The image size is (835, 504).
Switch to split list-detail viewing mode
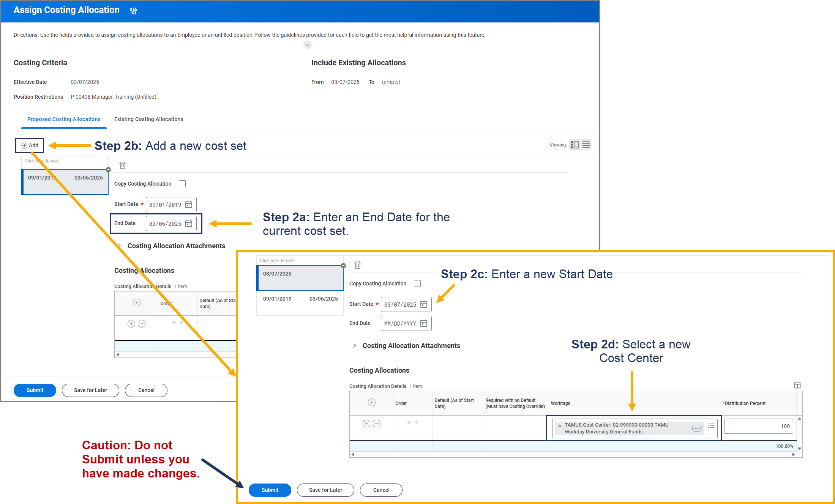[x=575, y=145]
